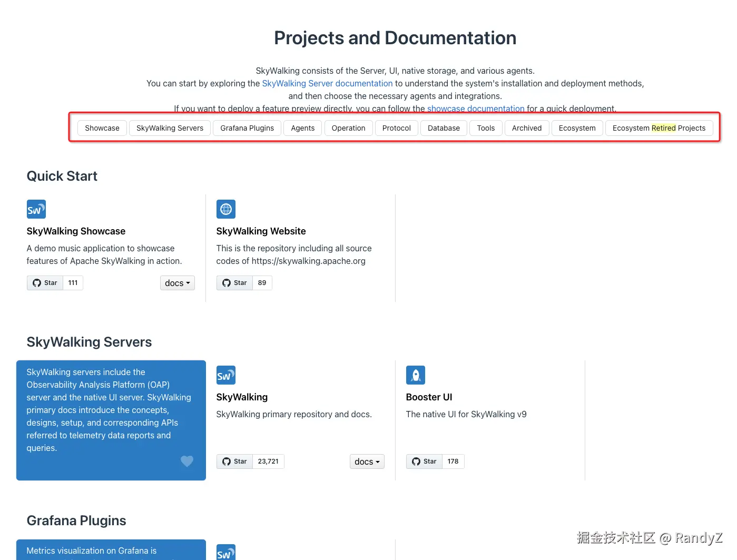Click the logo icon under Grafana Plugins
Image resolution: width=737 pixels, height=560 pixels.
point(226,552)
